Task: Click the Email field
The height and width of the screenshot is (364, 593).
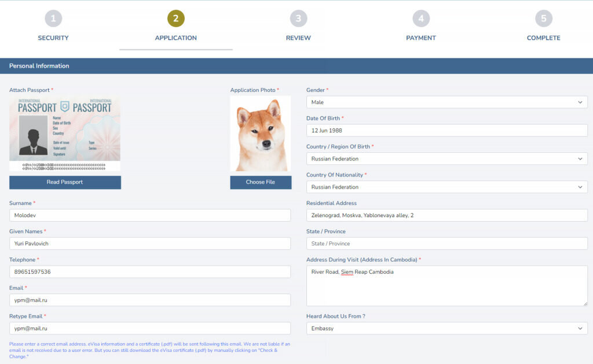Action: (150, 300)
